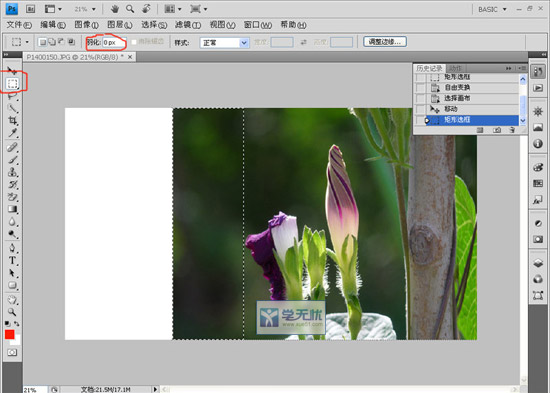Select the Clone Stamp tool
Viewport: 550px width, 393px height.
pyautogui.click(x=12, y=172)
